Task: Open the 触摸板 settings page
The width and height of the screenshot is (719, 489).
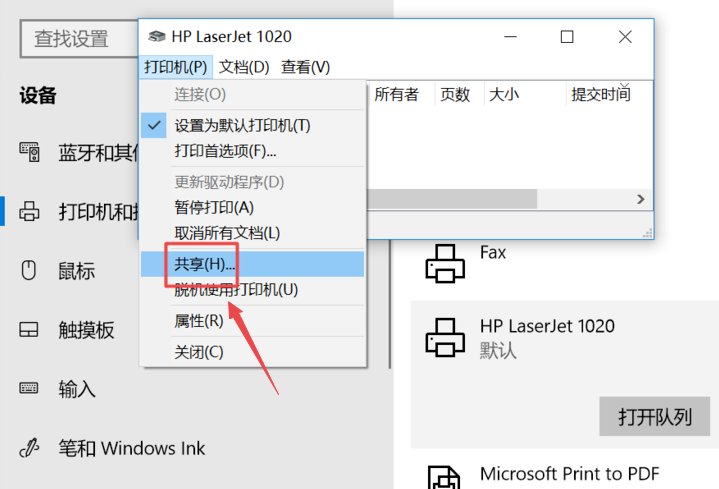Action: point(86,330)
